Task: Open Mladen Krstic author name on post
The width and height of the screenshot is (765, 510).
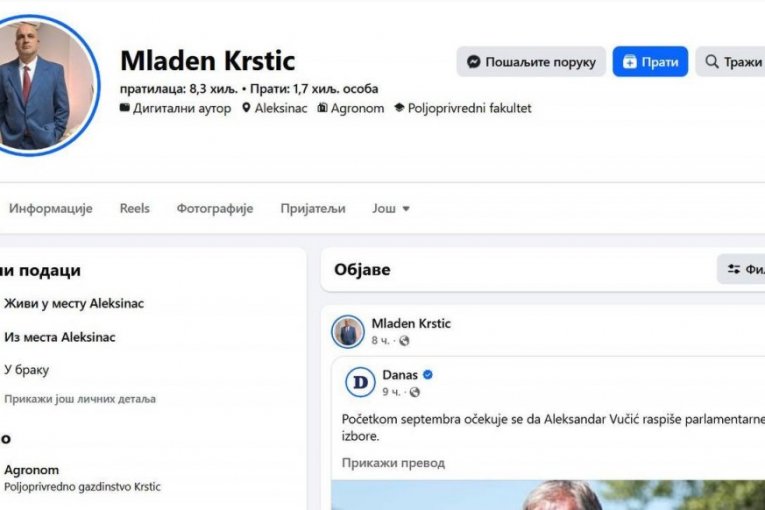Action: (411, 323)
